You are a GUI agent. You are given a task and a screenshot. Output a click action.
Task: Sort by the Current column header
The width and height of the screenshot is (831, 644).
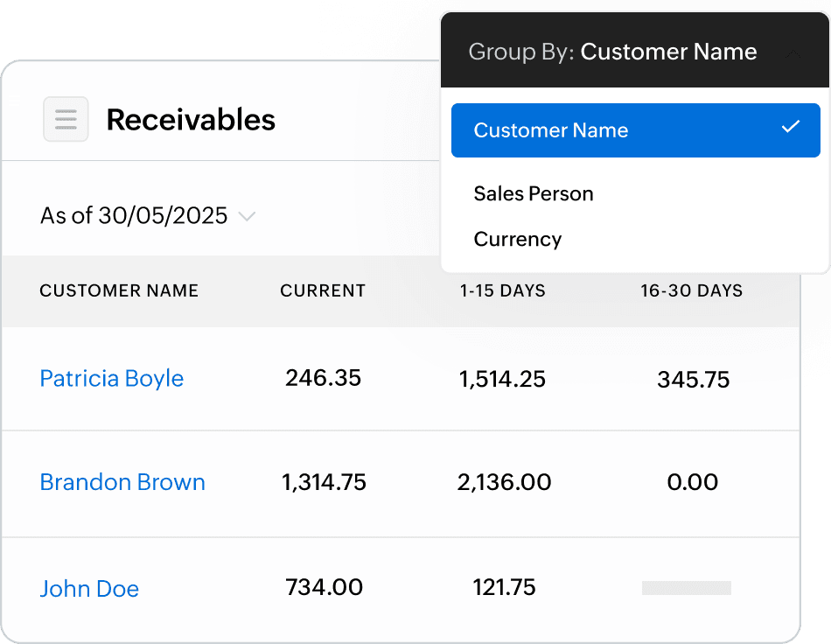(323, 291)
